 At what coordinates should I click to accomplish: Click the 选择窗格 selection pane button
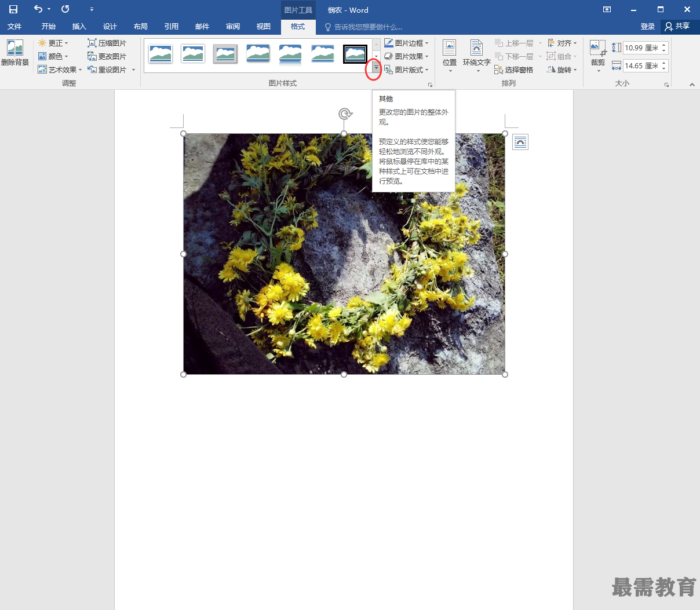(514, 70)
